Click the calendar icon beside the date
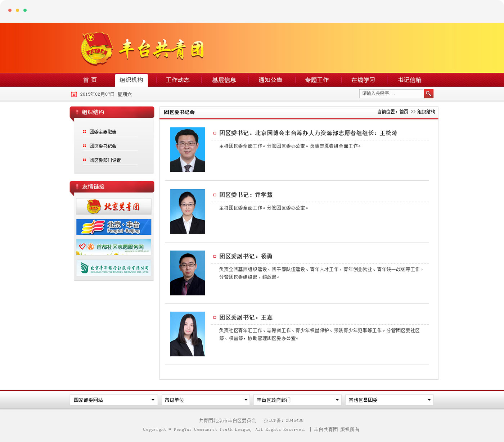The image size is (504, 442). (73, 94)
